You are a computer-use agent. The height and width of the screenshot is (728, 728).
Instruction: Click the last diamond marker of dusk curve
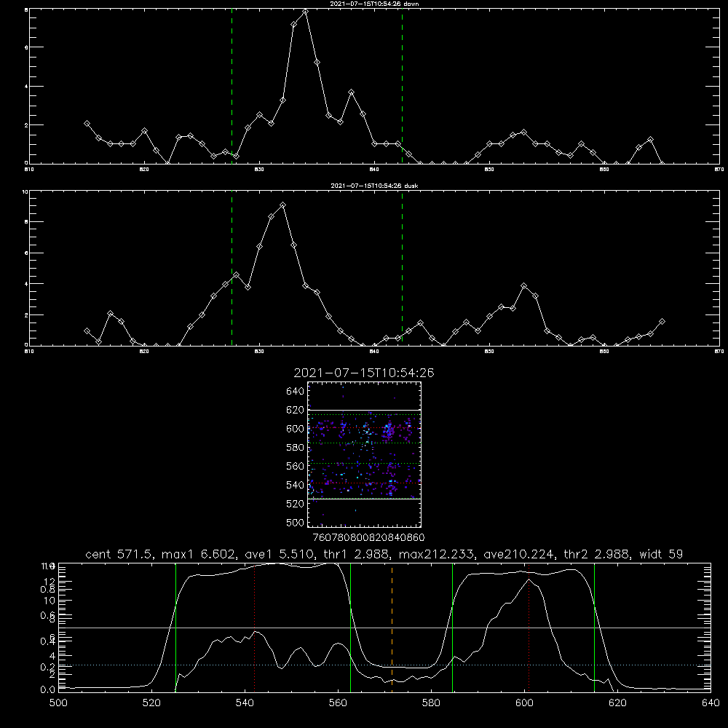(662, 321)
